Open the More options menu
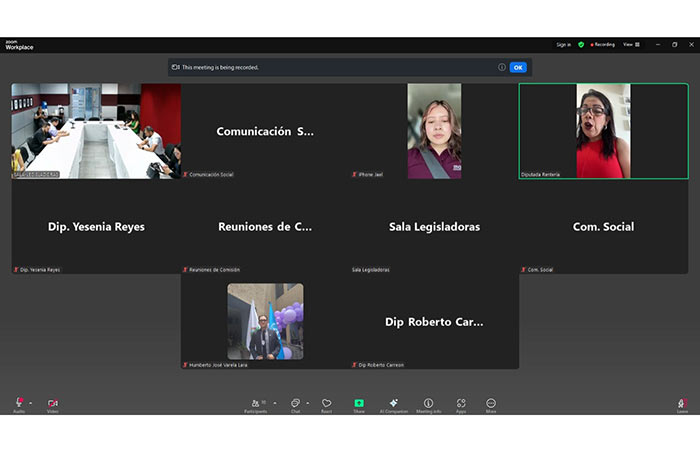Image resolution: width=700 pixels, height=450 pixels. [x=491, y=403]
